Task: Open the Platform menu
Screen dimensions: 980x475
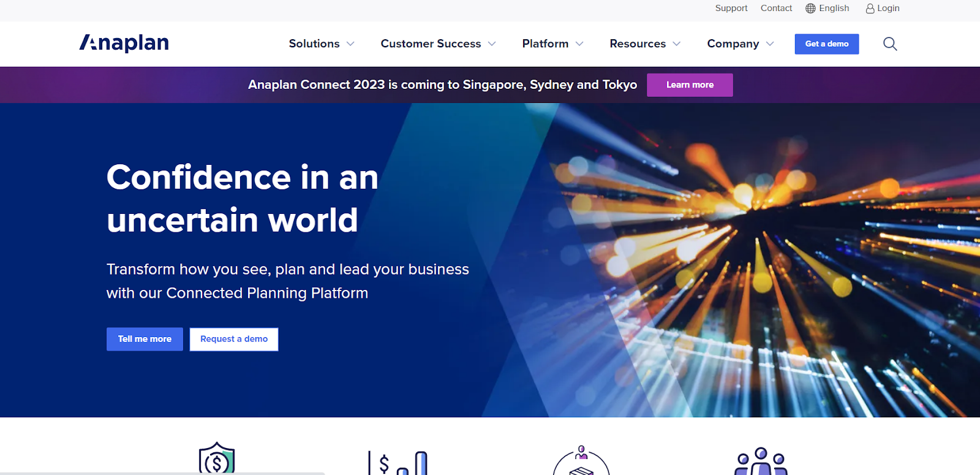Action: pos(545,44)
